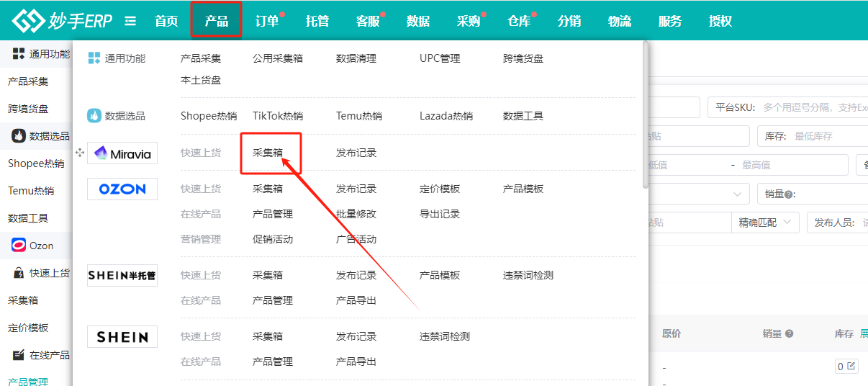
Task: Open the 精确匹配 dropdown
Action: (765, 223)
